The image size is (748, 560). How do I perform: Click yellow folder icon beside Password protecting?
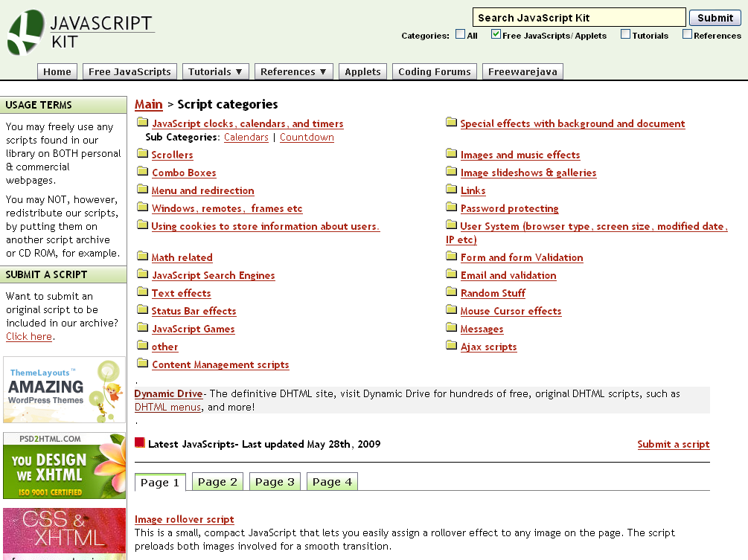pyautogui.click(x=451, y=207)
